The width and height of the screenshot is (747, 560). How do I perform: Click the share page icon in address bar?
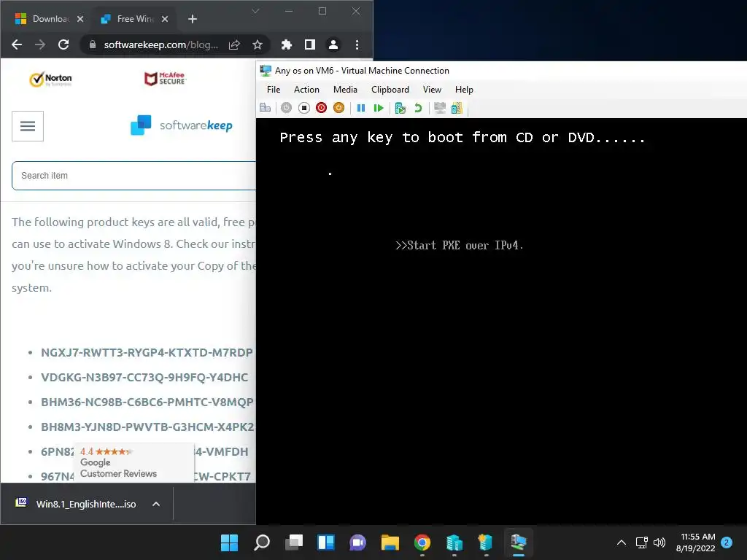[x=234, y=44]
